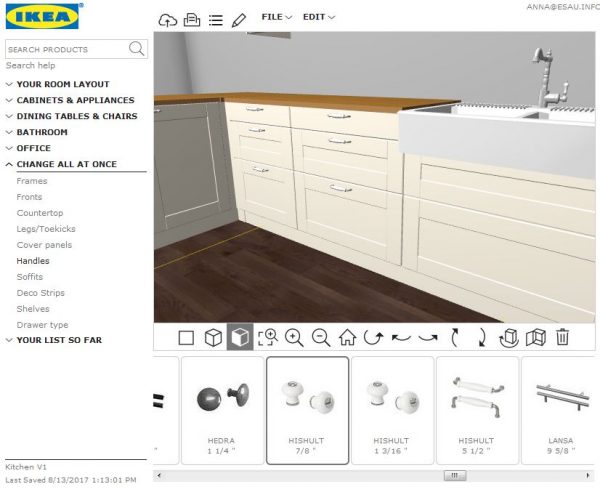Click the Search Products input field
This screenshot has width=600, height=492.
[66, 49]
